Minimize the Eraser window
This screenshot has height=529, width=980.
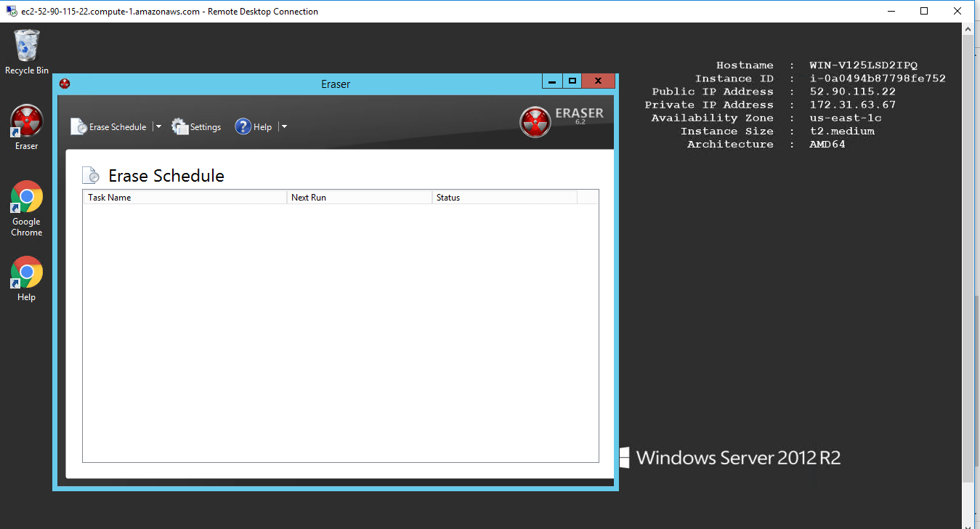[x=553, y=81]
